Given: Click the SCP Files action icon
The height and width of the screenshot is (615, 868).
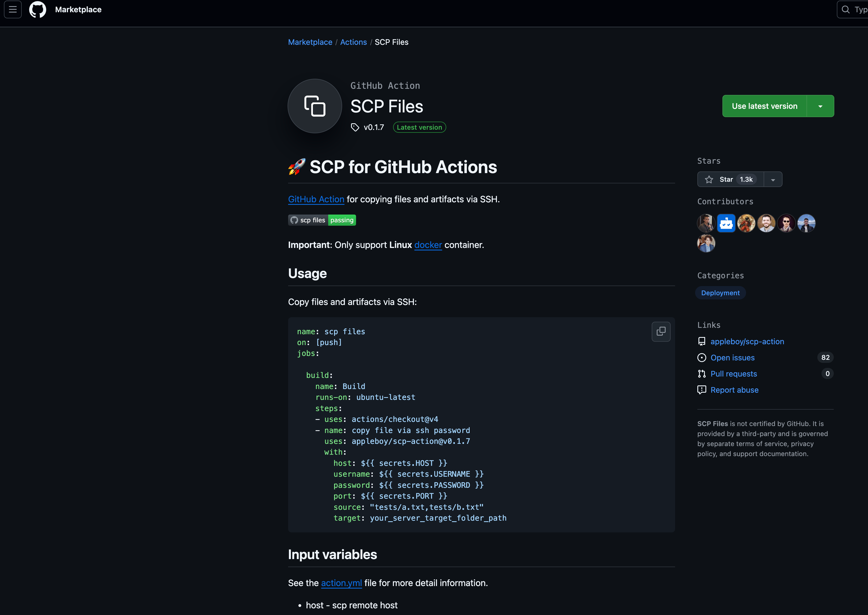Looking at the screenshot, I should 315,106.
